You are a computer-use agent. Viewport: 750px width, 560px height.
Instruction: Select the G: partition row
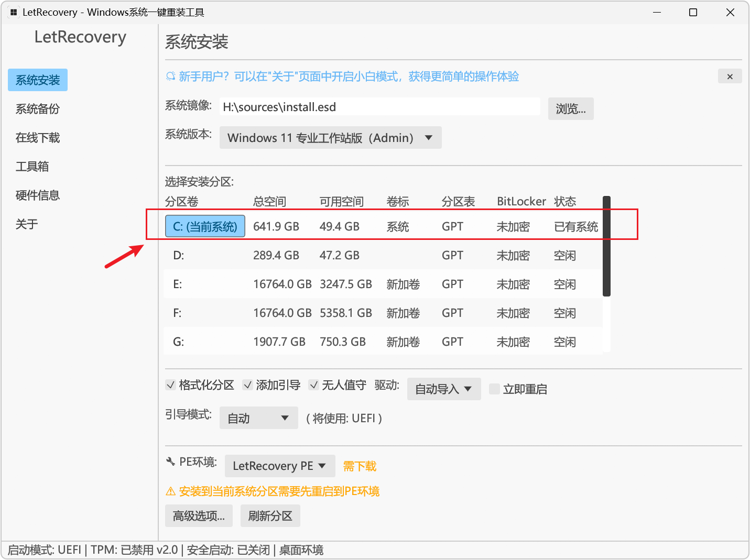[x=384, y=342]
